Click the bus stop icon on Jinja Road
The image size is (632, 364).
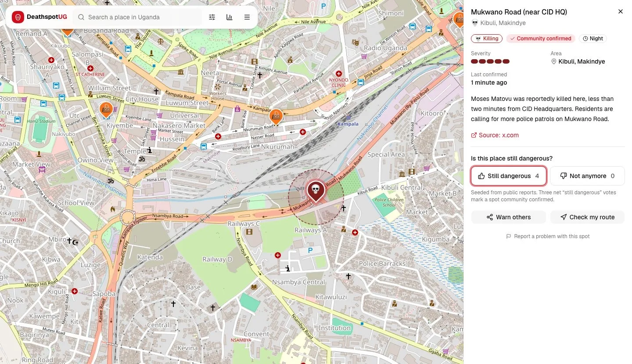tap(360, 82)
